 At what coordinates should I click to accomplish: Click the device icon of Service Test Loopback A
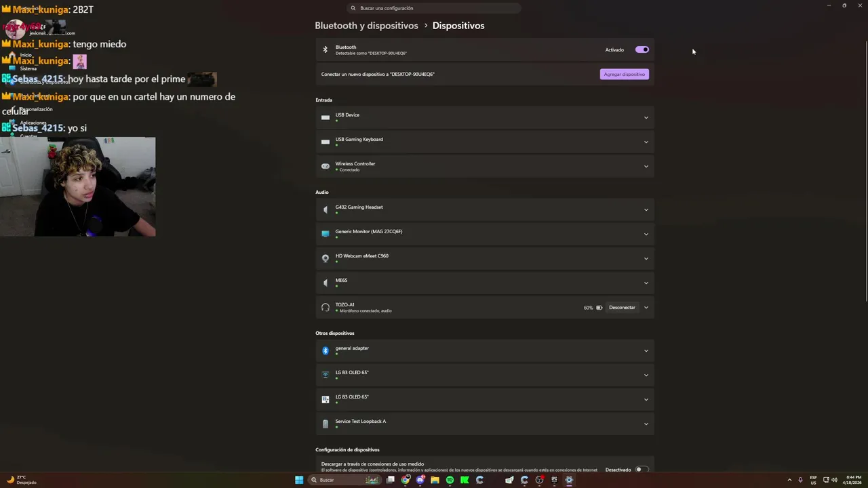click(x=325, y=424)
